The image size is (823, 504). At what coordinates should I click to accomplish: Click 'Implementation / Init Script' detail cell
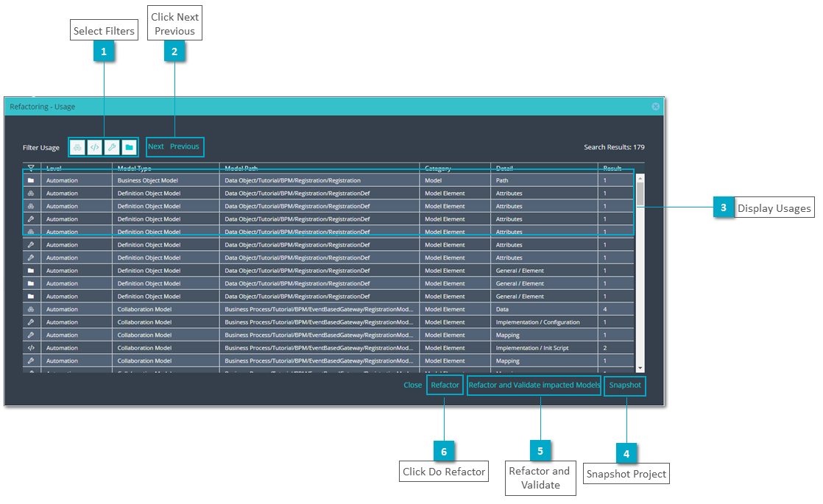point(544,348)
